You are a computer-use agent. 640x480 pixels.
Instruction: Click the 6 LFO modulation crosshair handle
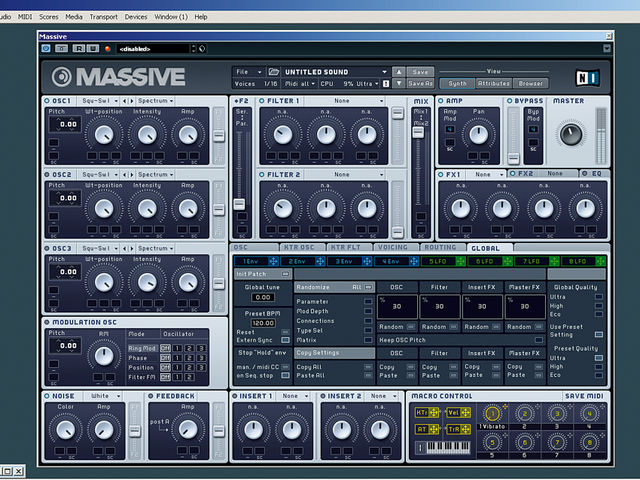click(507, 261)
